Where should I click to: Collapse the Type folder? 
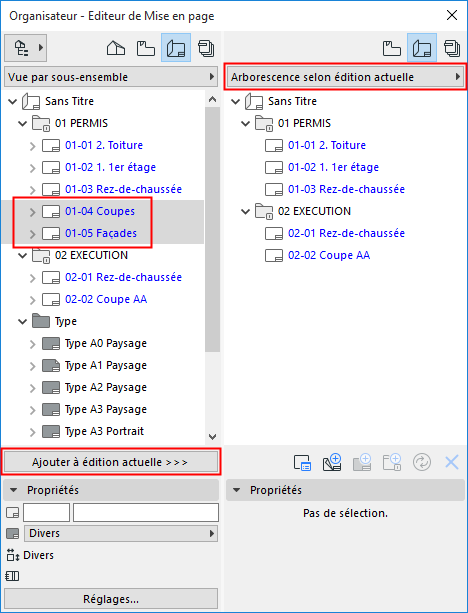(x=23, y=322)
